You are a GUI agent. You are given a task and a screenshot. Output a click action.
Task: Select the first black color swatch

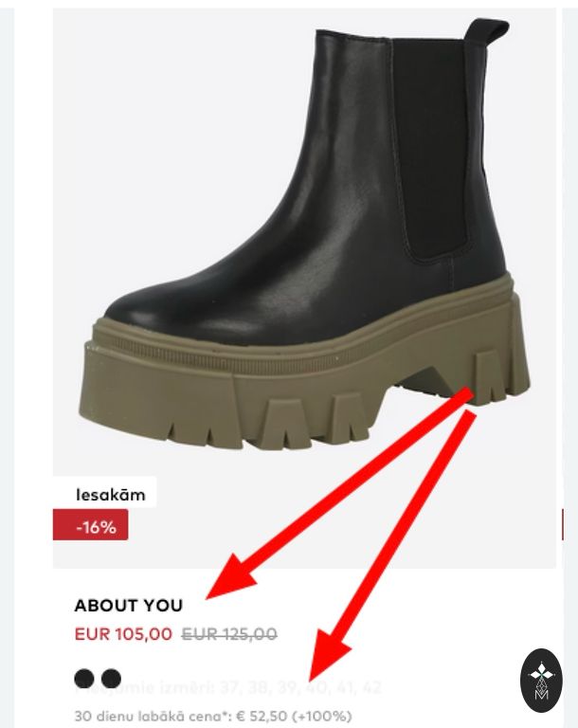84,679
